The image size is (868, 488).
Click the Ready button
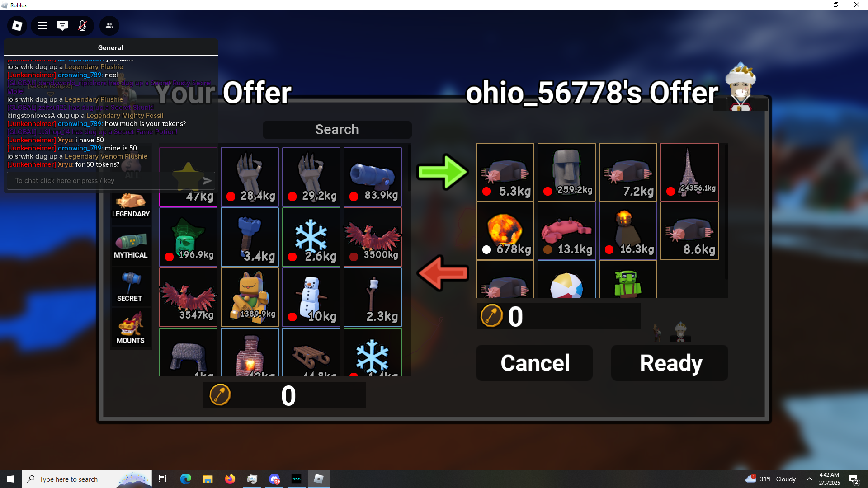(670, 363)
